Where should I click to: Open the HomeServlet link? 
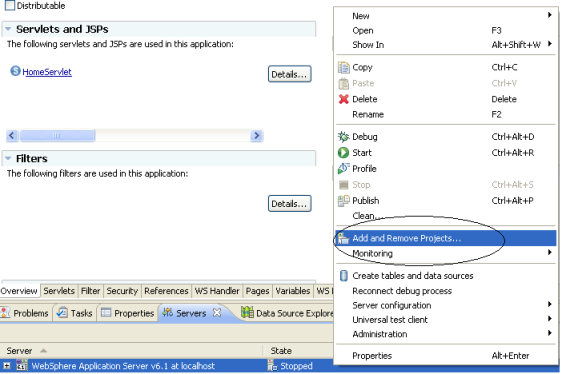(47, 72)
